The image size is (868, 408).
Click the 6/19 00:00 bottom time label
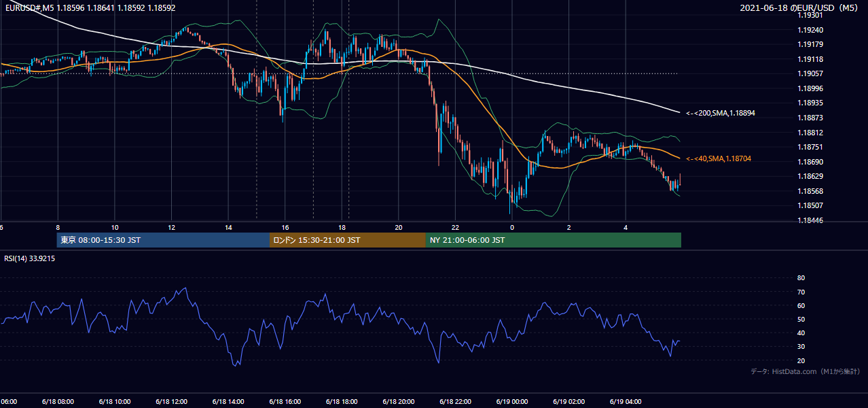tap(512, 401)
